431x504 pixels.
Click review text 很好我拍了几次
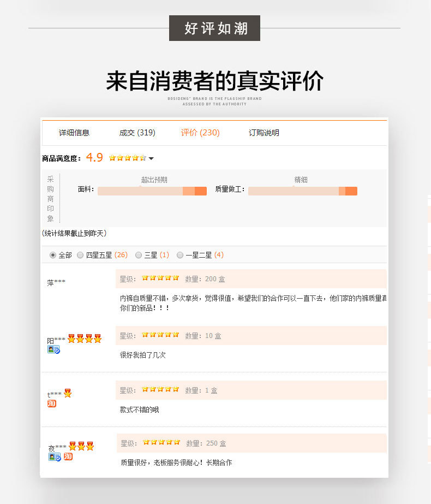tap(143, 355)
